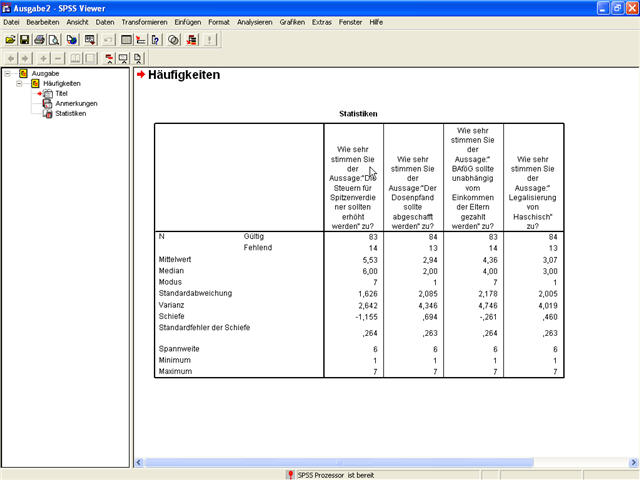Click the Go to Data Editor icon

pyautogui.click(x=127, y=40)
